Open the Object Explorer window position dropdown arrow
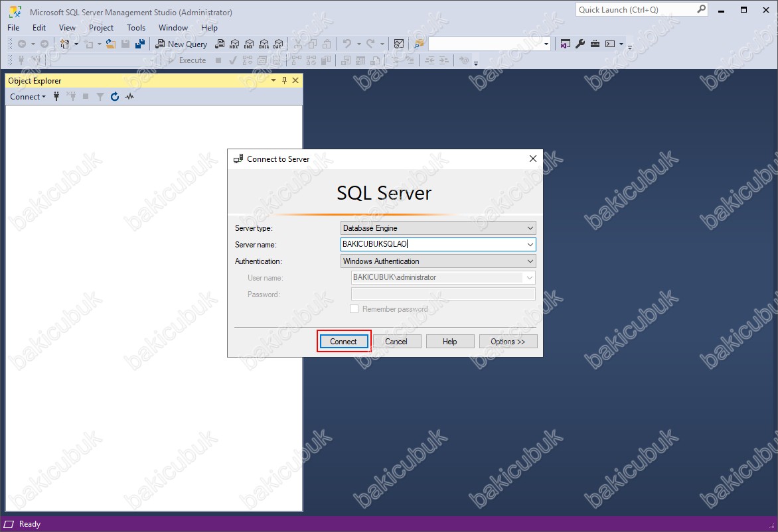The width and height of the screenshot is (778, 532). coord(273,80)
